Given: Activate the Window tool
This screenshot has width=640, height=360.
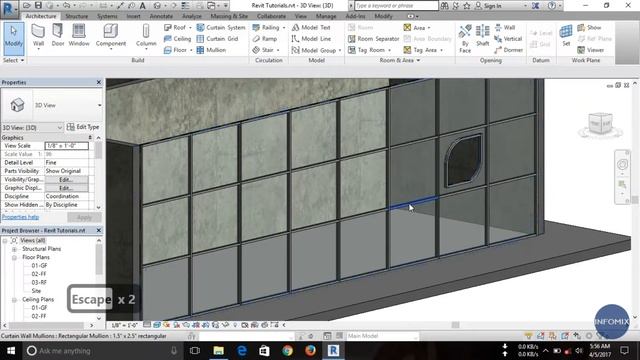Looking at the screenshot, I should [x=79, y=36].
